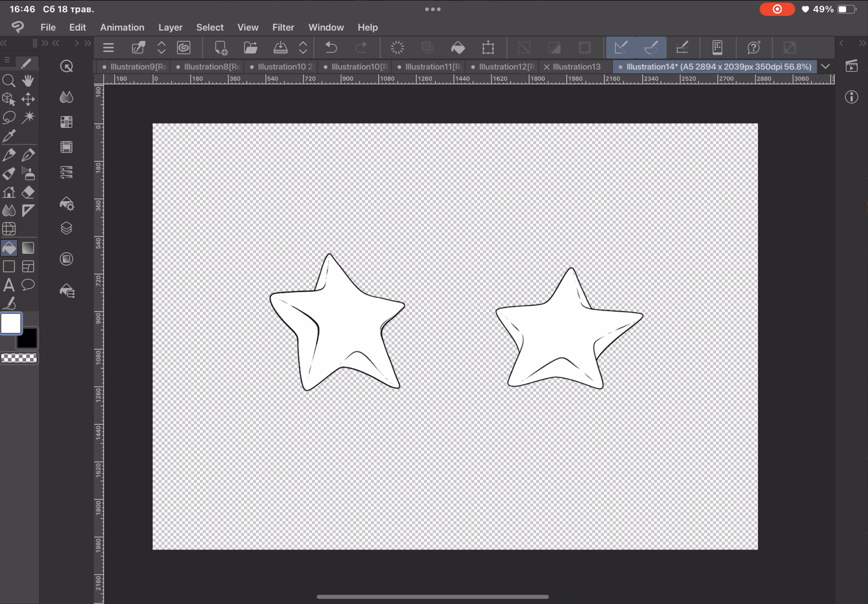
Task: Select the Hand move-canvas tool
Action: point(28,81)
